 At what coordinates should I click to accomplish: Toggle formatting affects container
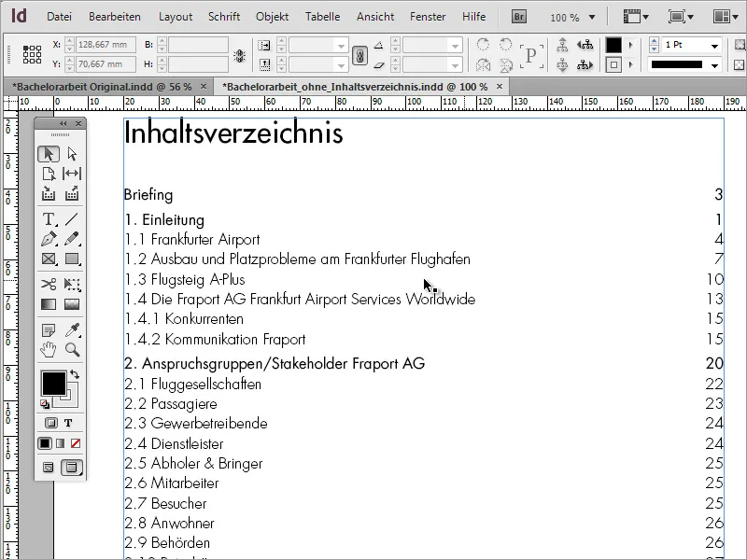pyautogui.click(x=51, y=423)
